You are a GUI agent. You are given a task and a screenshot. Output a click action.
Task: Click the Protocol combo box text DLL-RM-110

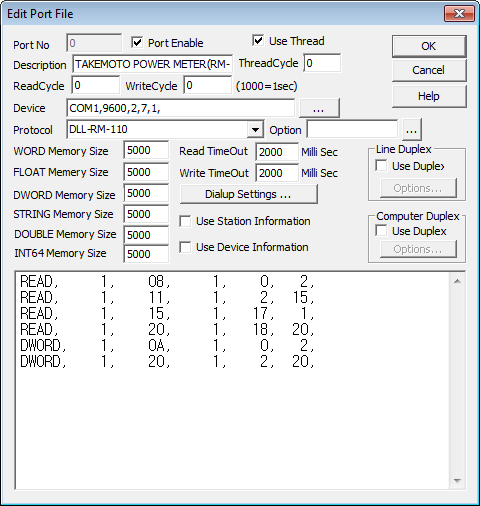pos(98,129)
